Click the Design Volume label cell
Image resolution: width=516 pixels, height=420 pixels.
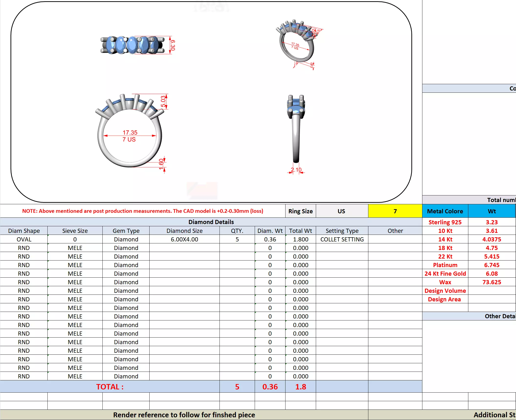pyautogui.click(x=445, y=291)
